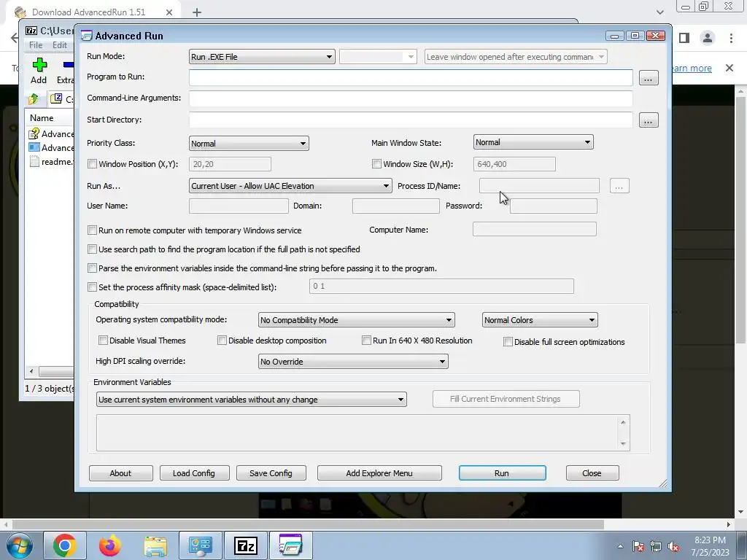
Task: Click the Command-Line Arguments field
Action: pyautogui.click(x=411, y=98)
